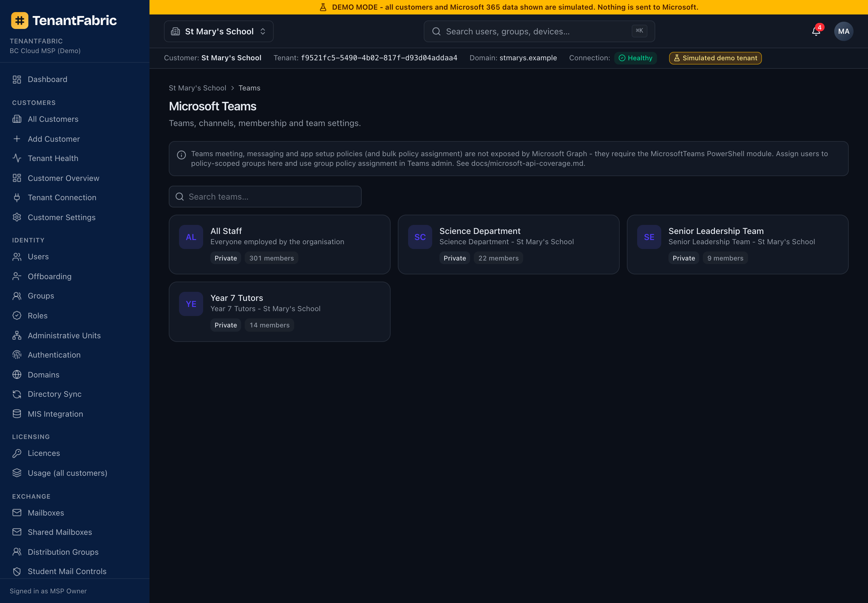Click the Authentication fingerprint icon
Screen dimensions: 868x603
click(x=17, y=355)
